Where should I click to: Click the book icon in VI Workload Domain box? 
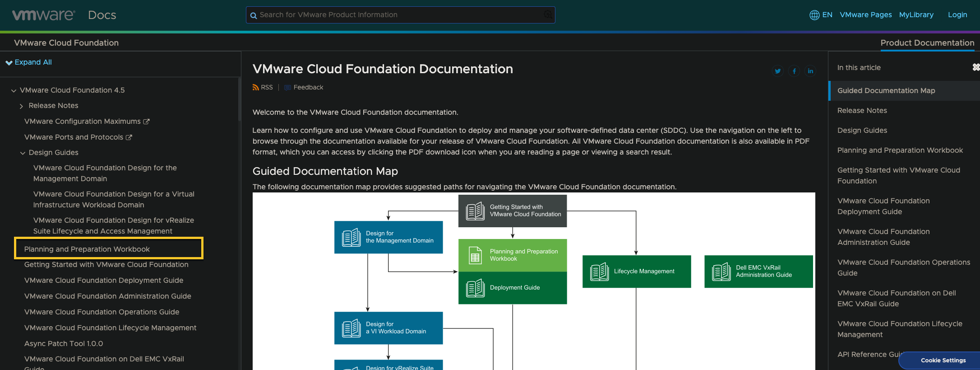[x=351, y=328]
